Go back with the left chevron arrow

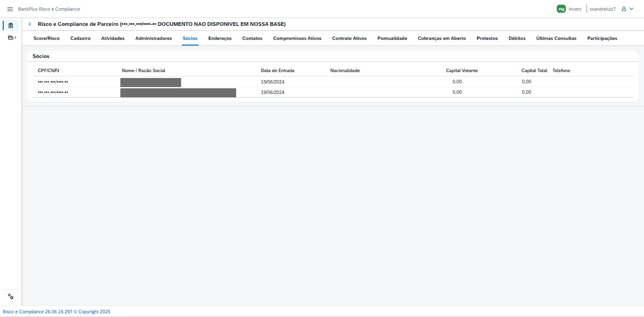[x=30, y=24]
